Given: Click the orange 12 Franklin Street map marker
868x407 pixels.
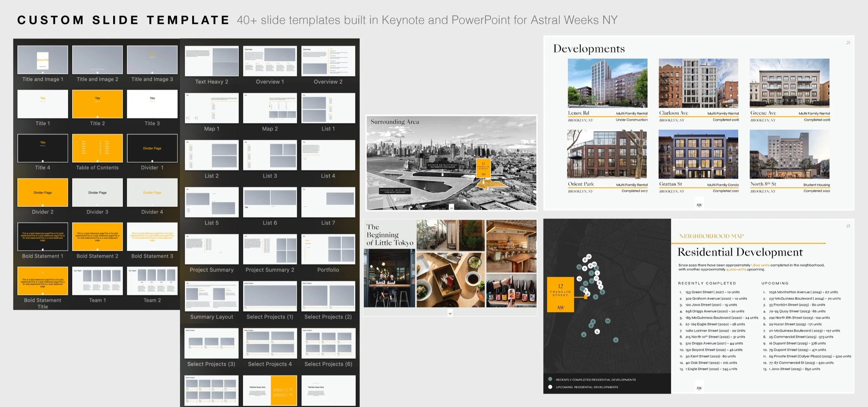Looking at the screenshot, I should 560,294.
